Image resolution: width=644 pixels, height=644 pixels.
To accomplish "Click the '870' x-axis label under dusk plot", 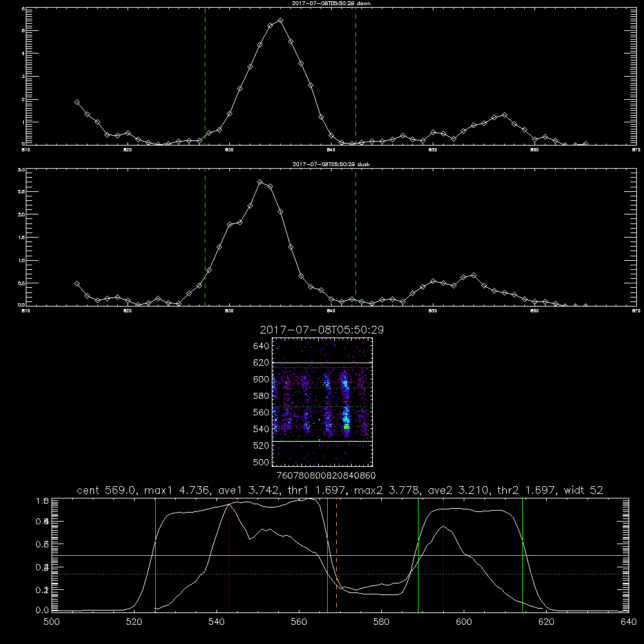I will click(636, 311).
